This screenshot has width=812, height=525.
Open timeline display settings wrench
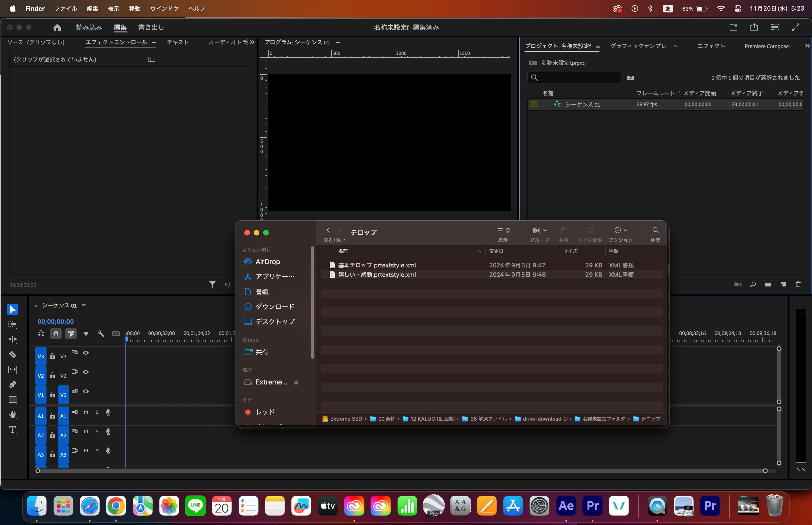tap(101, 334)
